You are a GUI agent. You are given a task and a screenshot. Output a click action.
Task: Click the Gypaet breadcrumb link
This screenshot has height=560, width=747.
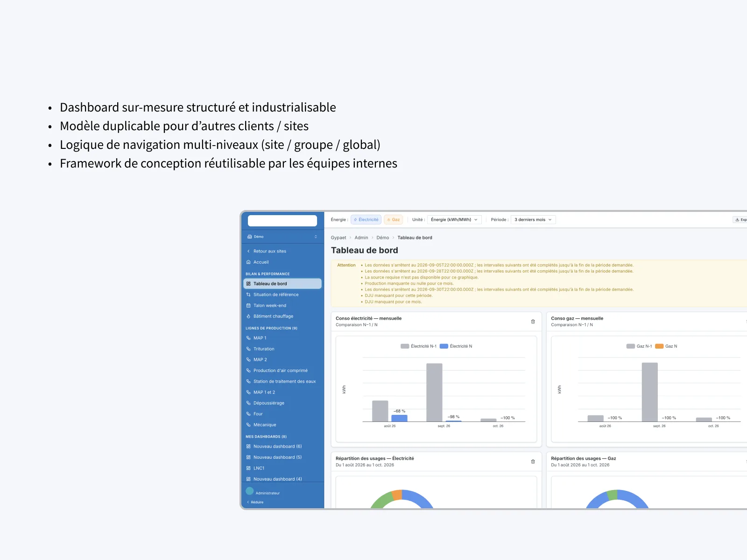click(338, 238)
